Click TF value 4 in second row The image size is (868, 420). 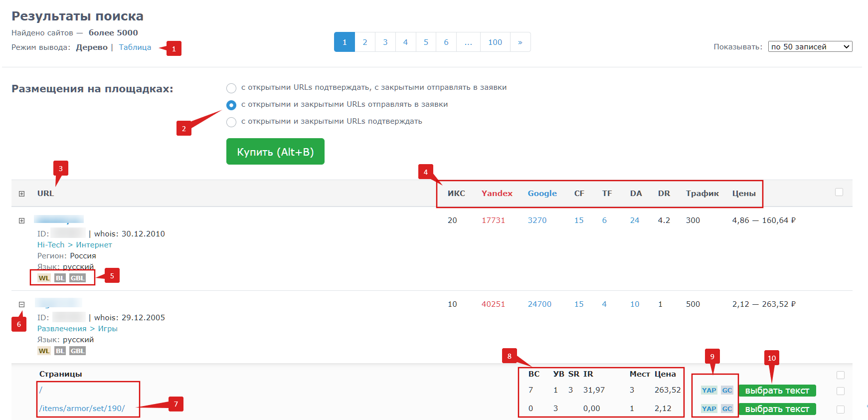point(604,304)
